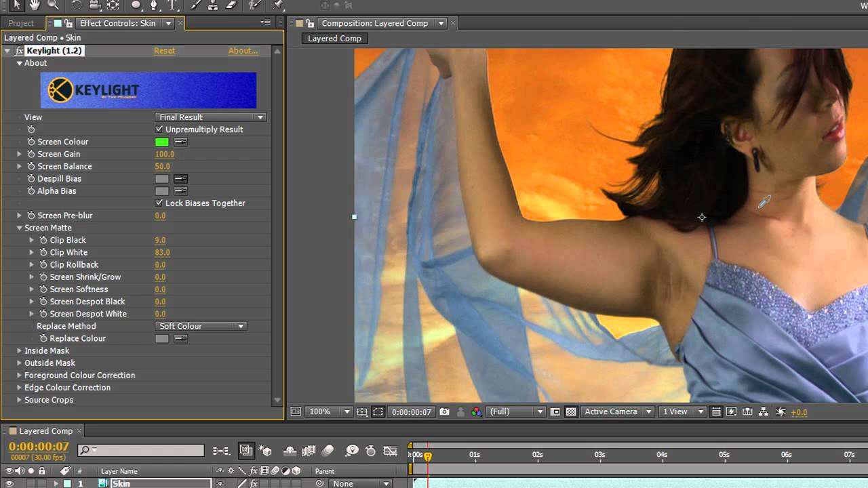Select the Pen tool
Image resolution: width=868 pixels, height=488 pixels.
point(154,5)
